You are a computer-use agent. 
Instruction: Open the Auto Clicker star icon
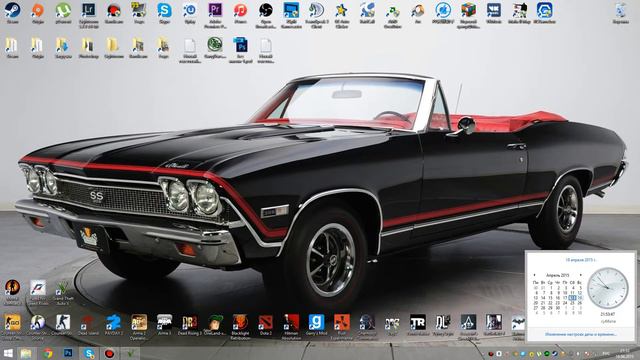click(x=342, y=15)
